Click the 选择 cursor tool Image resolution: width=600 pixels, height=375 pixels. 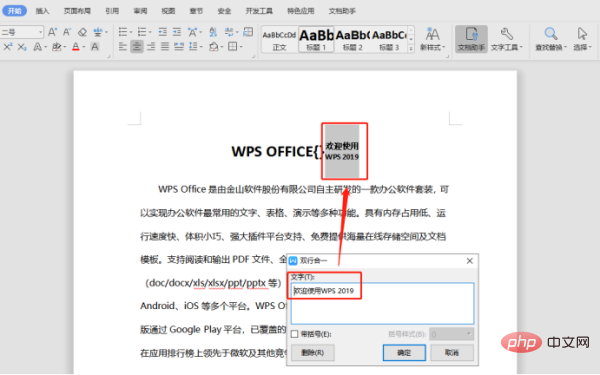click(582, 39)
